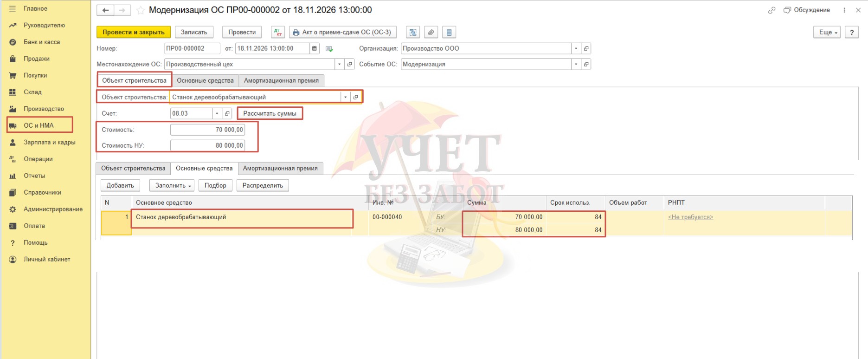The width and height of the screenshot is (868, 359).
Task: Open Объект строительства field details icon
Action: (356, 97)
